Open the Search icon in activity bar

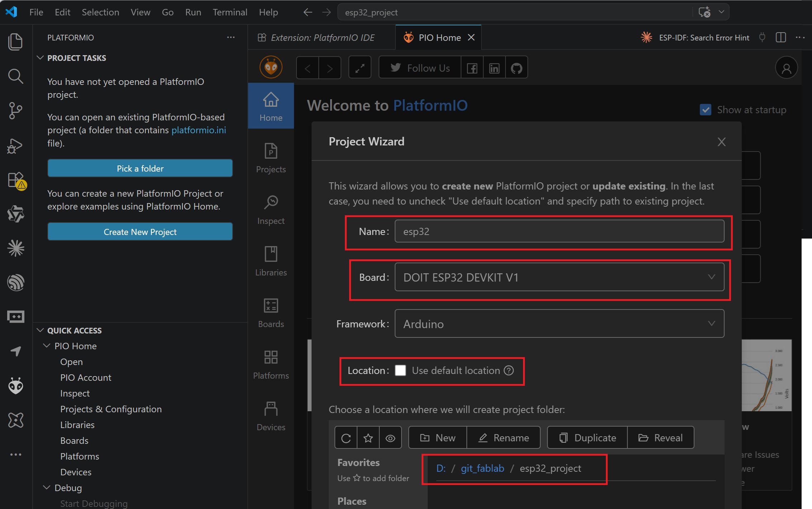click(x=15, y=76)
